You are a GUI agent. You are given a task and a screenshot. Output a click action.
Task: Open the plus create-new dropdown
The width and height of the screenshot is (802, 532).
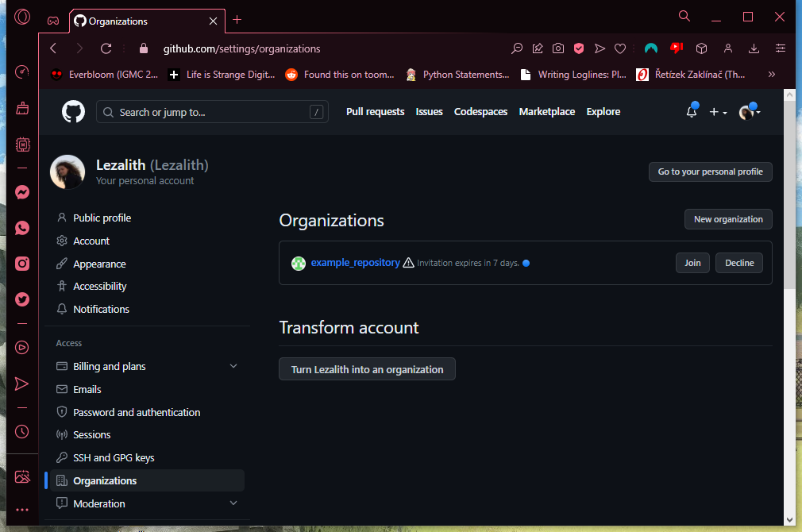click(718, 112)
